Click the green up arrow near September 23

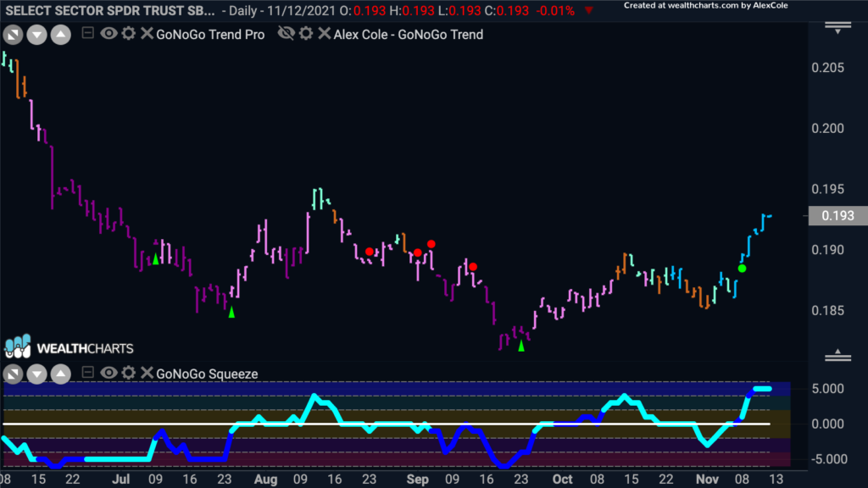(x=521, y=346)
